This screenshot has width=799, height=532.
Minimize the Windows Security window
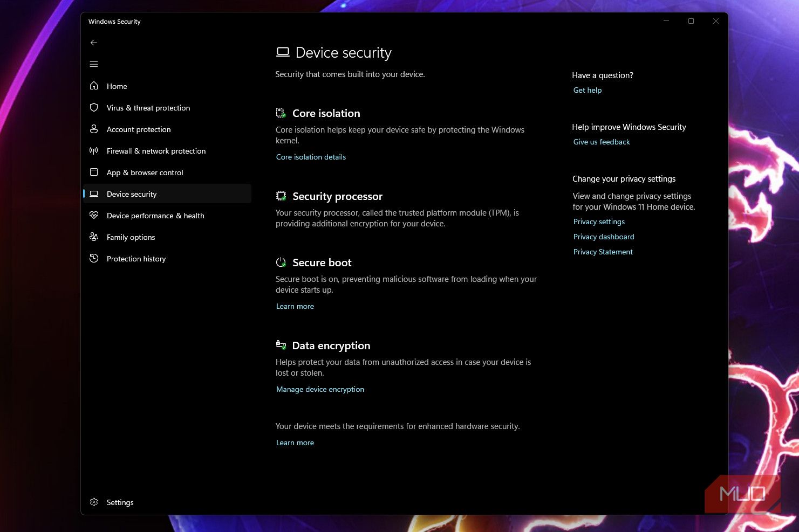666,21
